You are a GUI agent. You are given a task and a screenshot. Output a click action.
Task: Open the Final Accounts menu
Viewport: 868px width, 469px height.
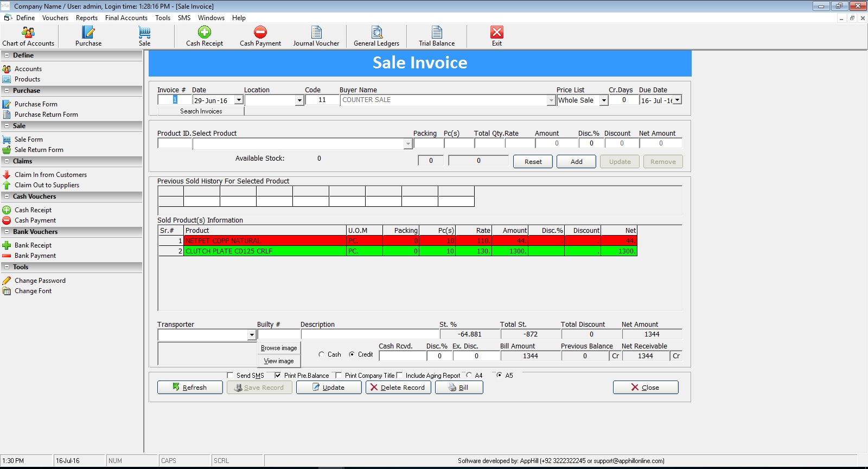click(126, 18)
